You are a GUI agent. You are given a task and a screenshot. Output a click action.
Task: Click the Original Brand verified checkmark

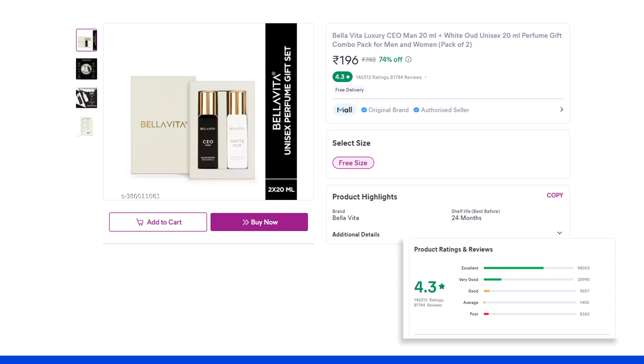click(x=364, y=110)
